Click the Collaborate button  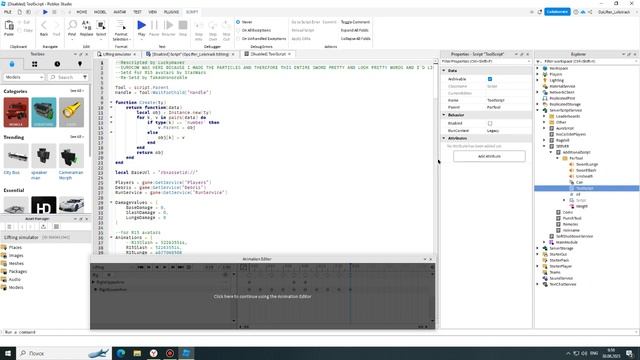click(x=557, y=12)
